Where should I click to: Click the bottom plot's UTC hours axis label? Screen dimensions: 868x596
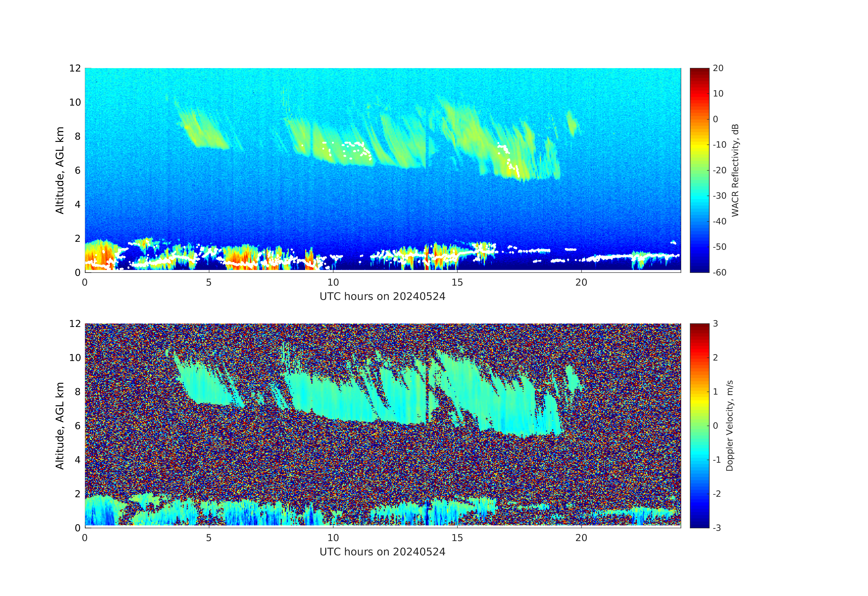click(382, 552)
